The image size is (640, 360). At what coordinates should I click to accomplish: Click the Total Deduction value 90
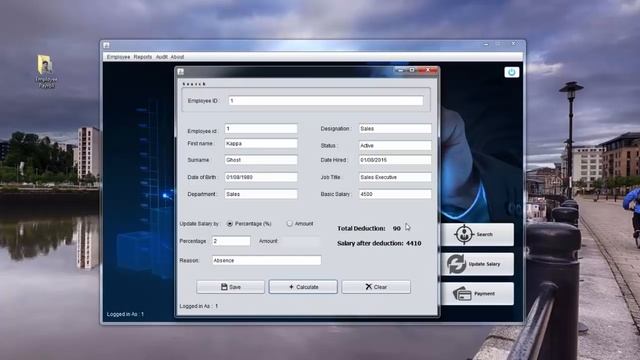pyautogui.click(x=396, y=229)
